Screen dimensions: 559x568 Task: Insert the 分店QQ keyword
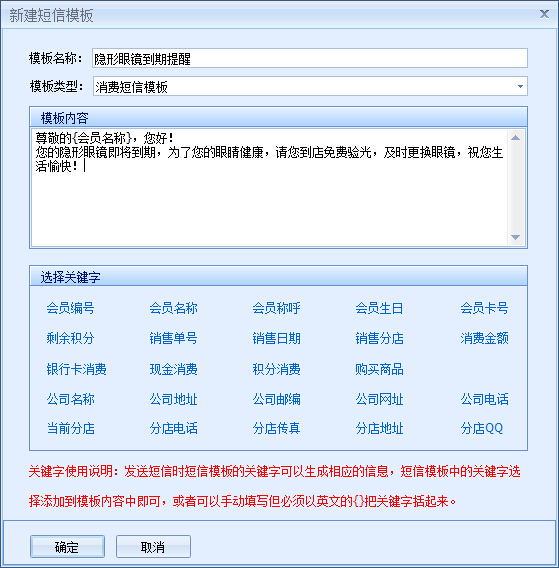(482, 428)
